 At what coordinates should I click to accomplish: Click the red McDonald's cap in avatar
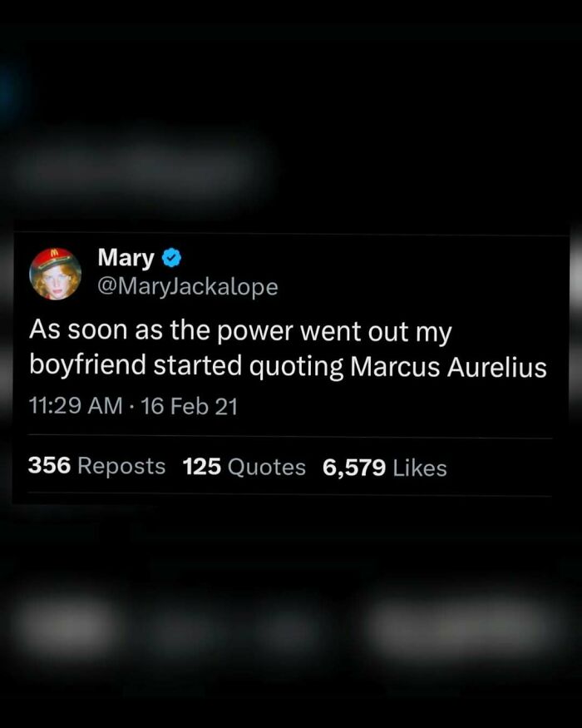pyautogui.click(x=56, y=256)
